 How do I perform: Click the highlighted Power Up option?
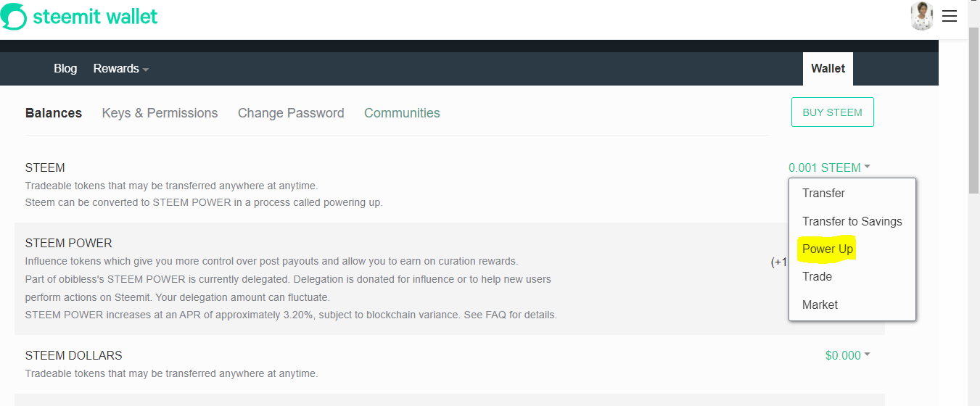pyautogui.click(x=828, y=249)
